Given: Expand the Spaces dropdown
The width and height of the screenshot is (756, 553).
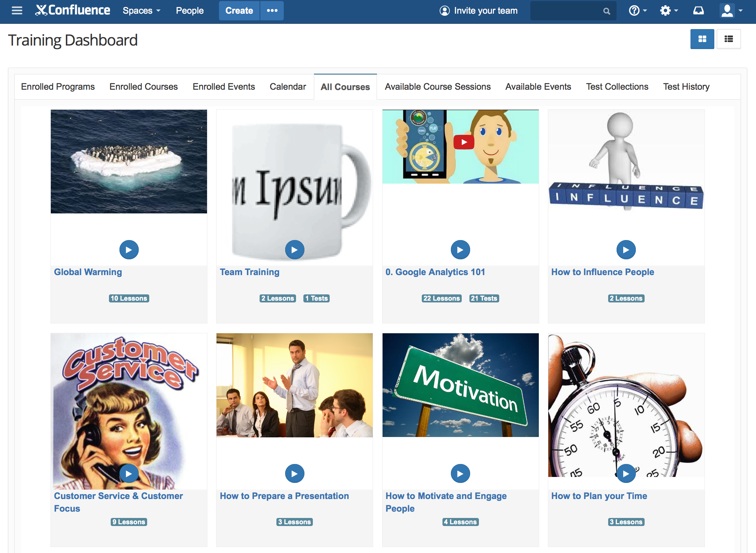Looking at the screenshot, I should (x=141, y=11).
